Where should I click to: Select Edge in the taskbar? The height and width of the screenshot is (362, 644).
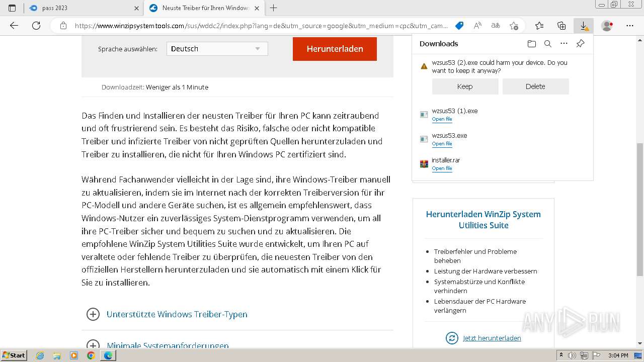pyautogui.click(x=108, y=355)
